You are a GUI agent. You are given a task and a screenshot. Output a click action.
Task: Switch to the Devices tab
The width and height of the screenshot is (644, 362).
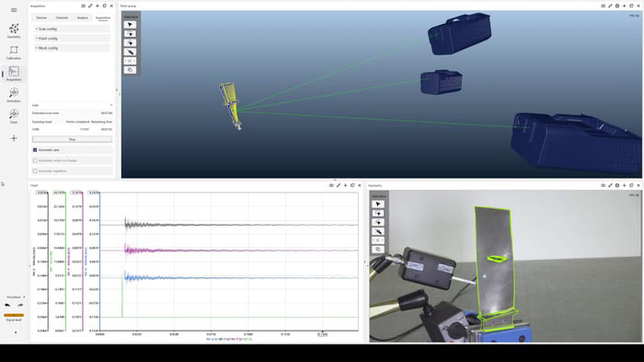(x=41, y=18)
